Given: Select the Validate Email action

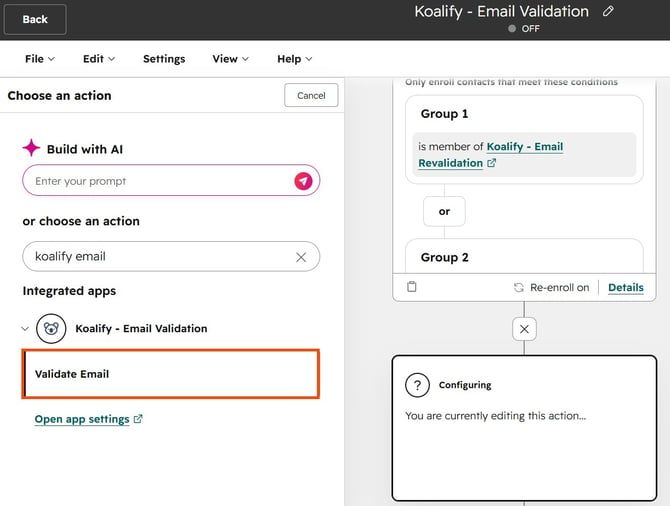Looking at the screenshot, I should pos(170,374).
